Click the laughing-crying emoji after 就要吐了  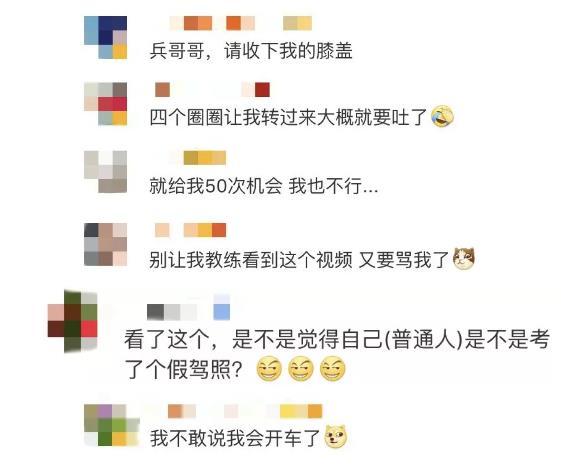coord(442,116)
